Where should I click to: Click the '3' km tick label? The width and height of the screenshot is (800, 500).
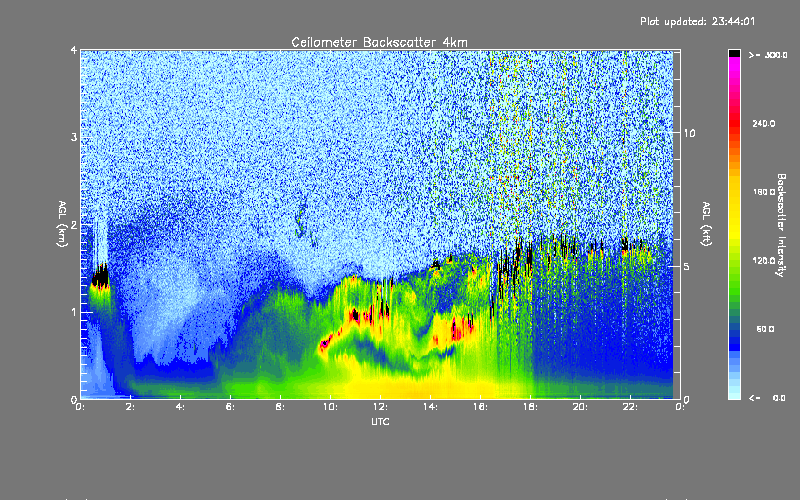(74, 137)
